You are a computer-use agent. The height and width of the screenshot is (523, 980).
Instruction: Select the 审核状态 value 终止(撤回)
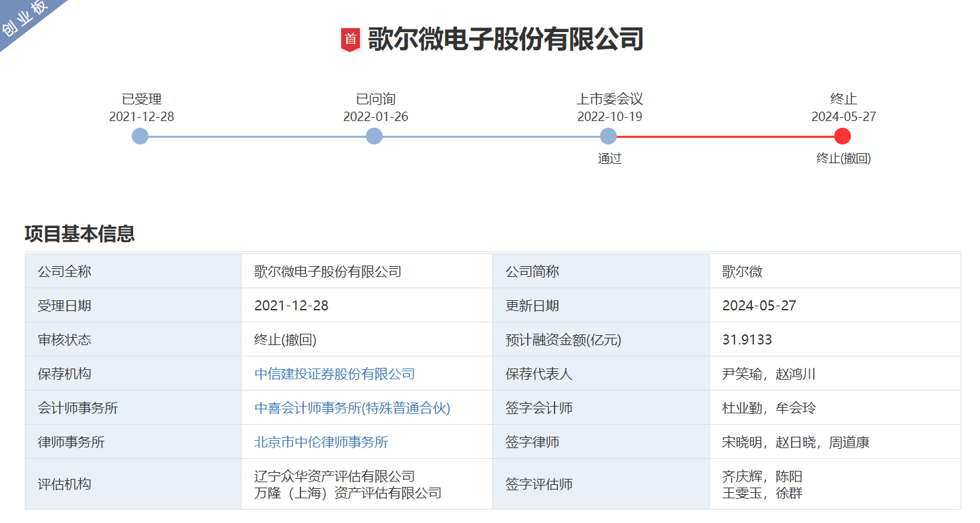[283, 339]
